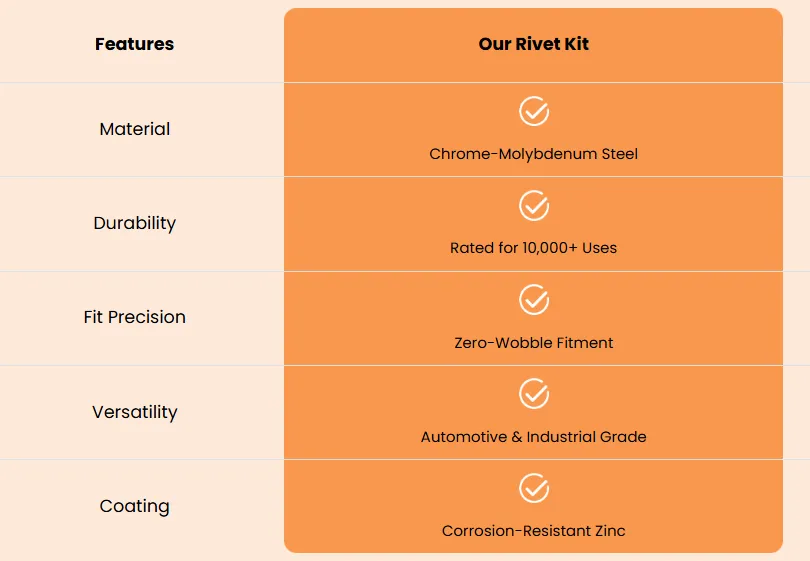Click the Versatility feature label

pyautogui.click(x=135, y=412)
